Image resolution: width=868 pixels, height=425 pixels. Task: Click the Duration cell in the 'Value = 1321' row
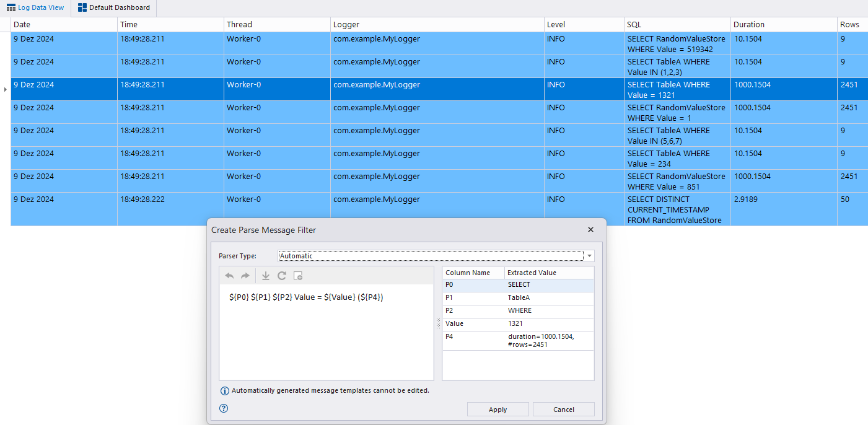pyautogui.click(x=784, y=90)
